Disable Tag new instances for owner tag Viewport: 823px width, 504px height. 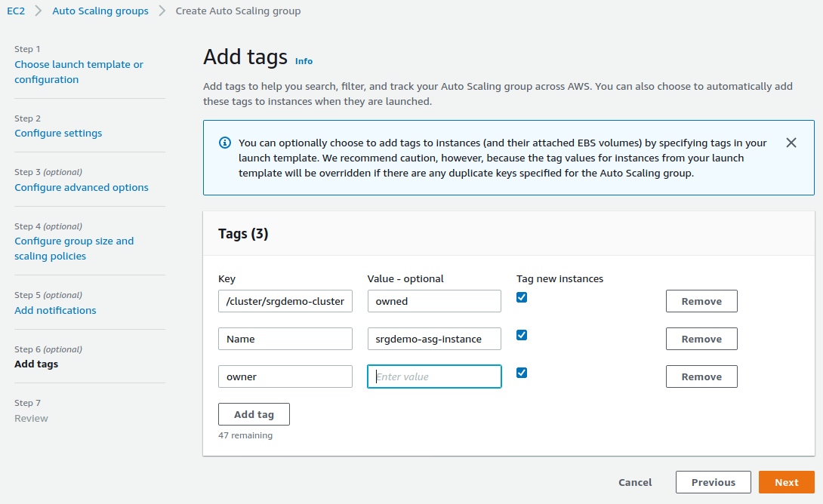coord(522,373)
